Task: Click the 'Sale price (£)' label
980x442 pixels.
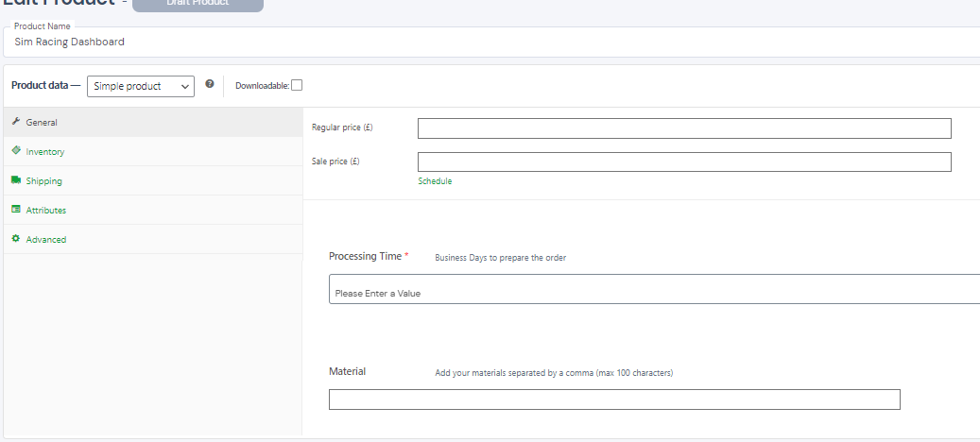Action: point(335,161)
